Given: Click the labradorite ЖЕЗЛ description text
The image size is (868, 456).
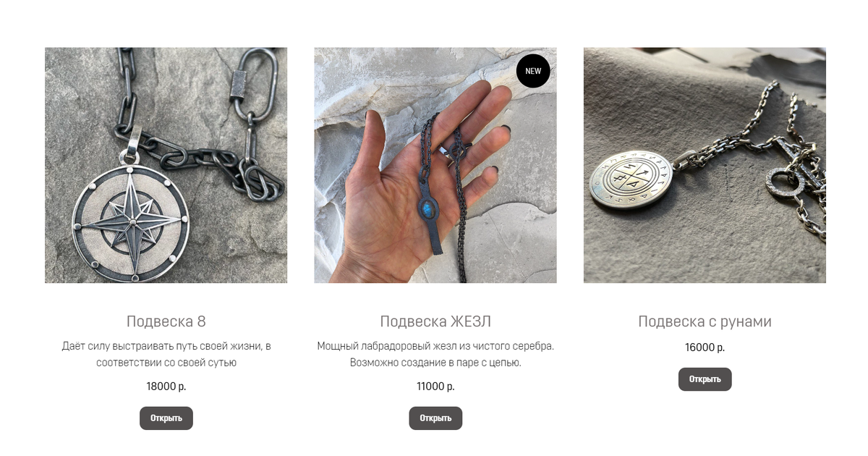Looking at the screenshot, I should coord(435,355).
